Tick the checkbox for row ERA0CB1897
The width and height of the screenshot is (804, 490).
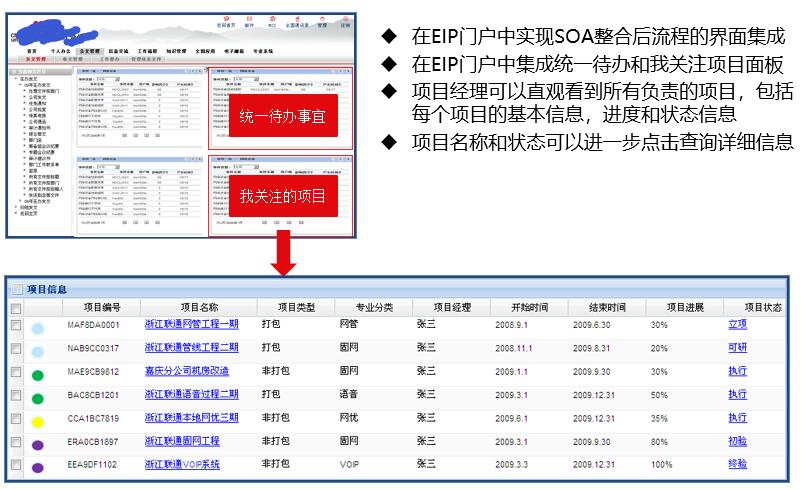point(16,442)
